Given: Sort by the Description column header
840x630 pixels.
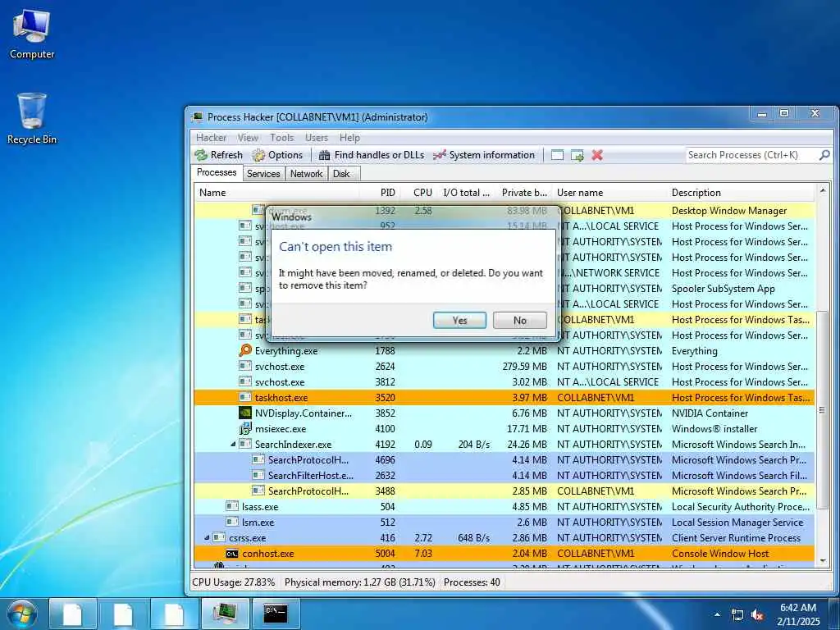Looking at the screenshot, I should [x=742, y=192].
